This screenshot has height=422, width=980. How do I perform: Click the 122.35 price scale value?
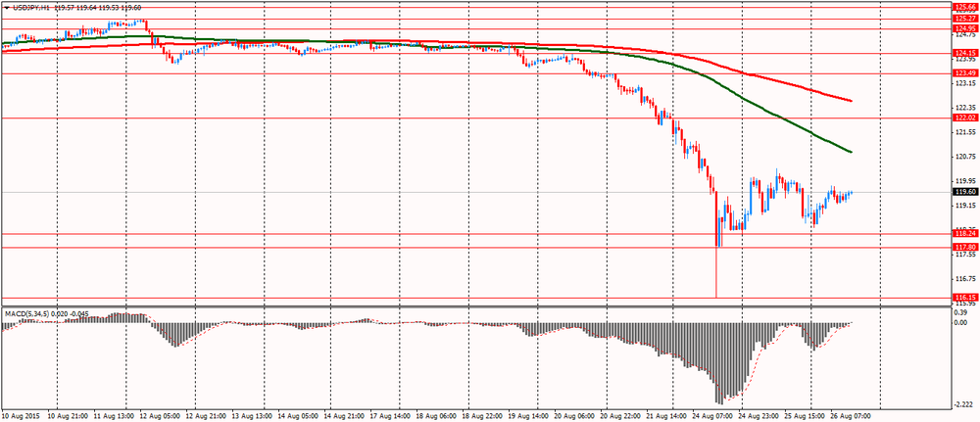point(963,108)
